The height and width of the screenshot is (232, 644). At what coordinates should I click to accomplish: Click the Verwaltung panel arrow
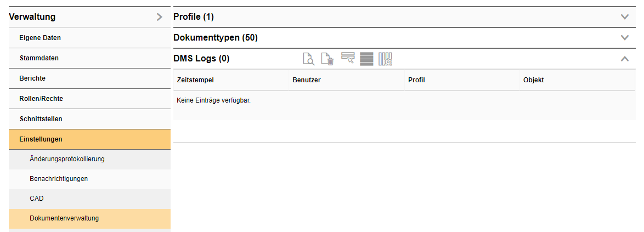pos(160,17)
